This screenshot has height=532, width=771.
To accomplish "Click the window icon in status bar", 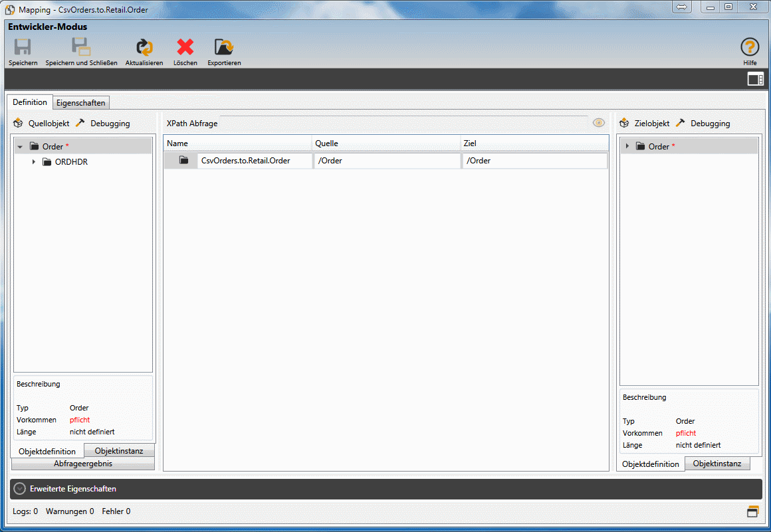I will (x=752, y=511).
